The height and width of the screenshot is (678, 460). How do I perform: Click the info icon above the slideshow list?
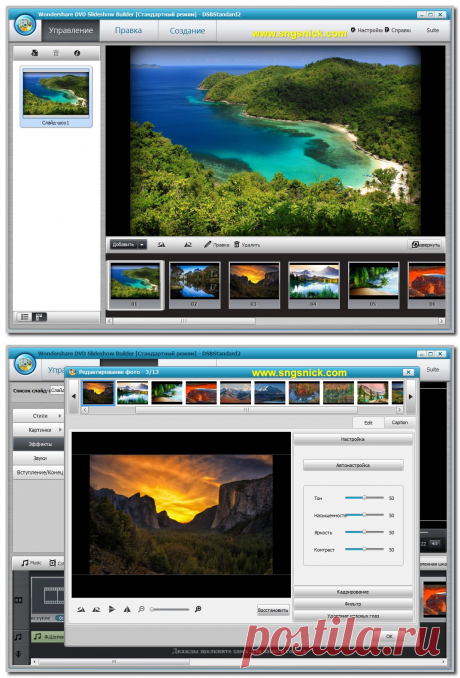point(77,53)
